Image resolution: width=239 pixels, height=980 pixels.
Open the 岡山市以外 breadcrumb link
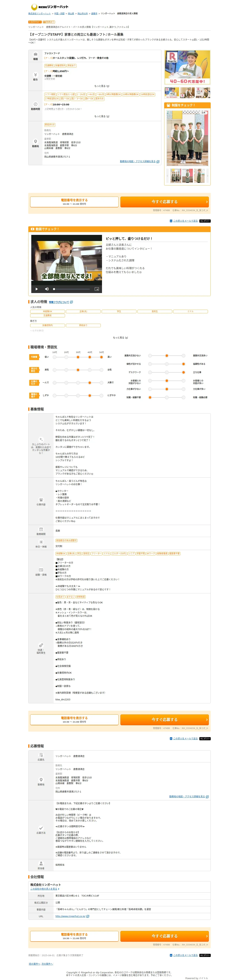[83, 14]
